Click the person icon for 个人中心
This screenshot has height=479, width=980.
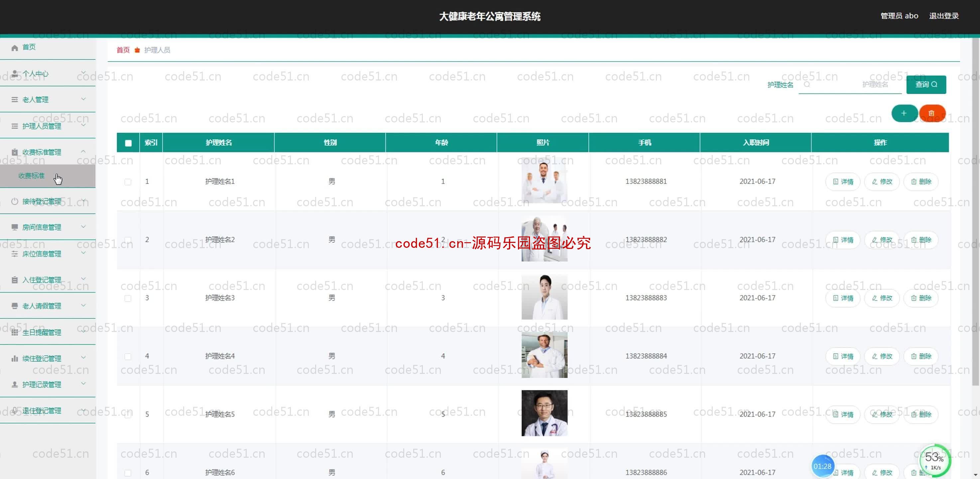[14, 74]
